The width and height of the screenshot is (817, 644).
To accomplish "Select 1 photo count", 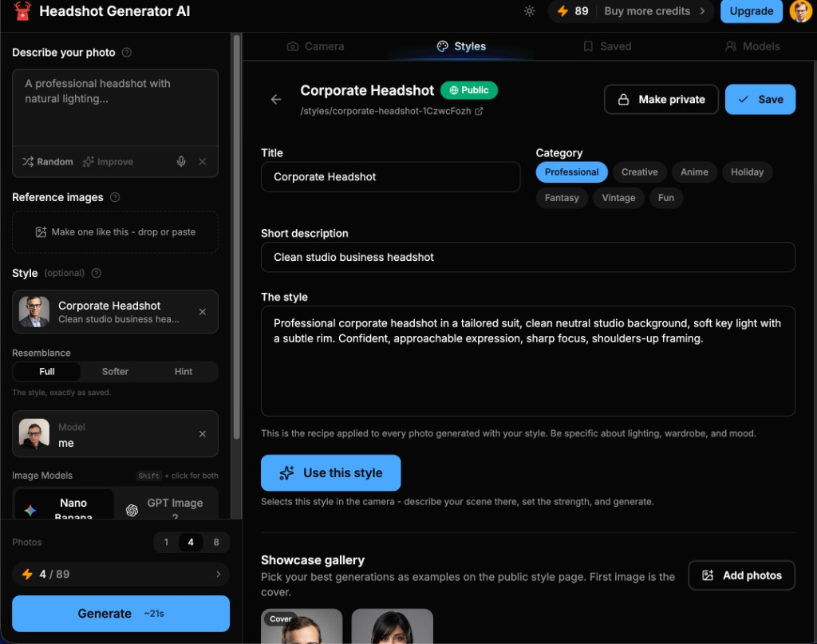I will tap(166, 542).
